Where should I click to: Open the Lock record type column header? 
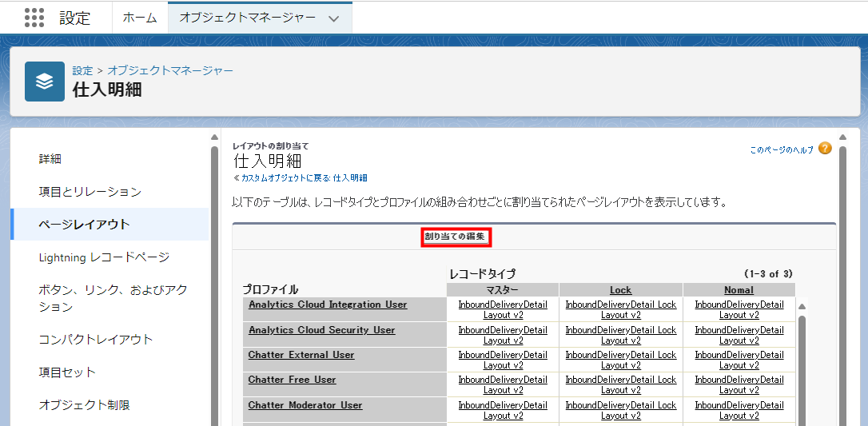(x=620, y=290)
